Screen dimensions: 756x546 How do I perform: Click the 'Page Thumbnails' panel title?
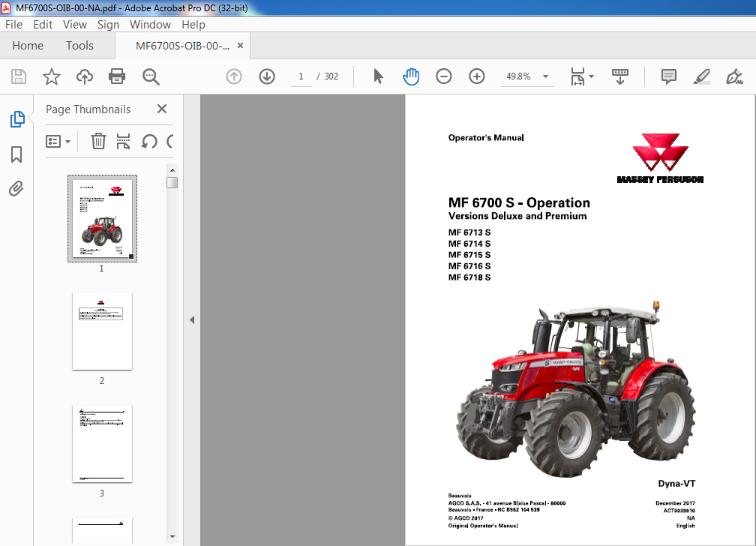click(88, 109)
